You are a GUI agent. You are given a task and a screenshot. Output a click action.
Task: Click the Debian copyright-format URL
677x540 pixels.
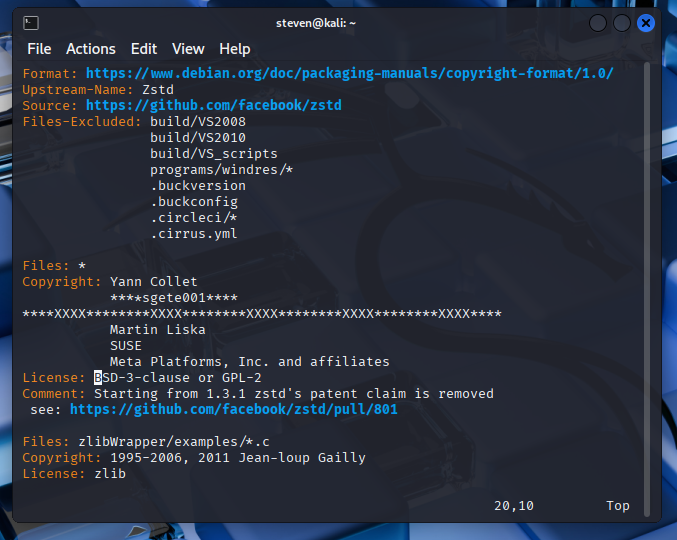(x=349, y=73)
